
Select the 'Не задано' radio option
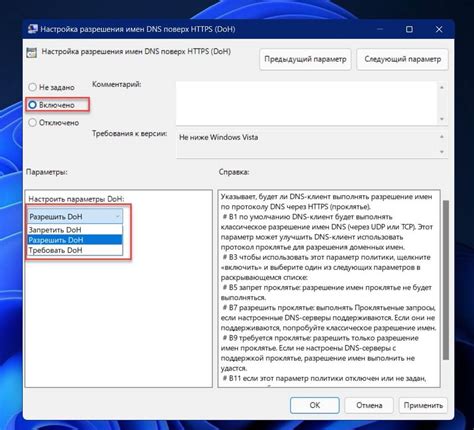[x=32, y=87]
